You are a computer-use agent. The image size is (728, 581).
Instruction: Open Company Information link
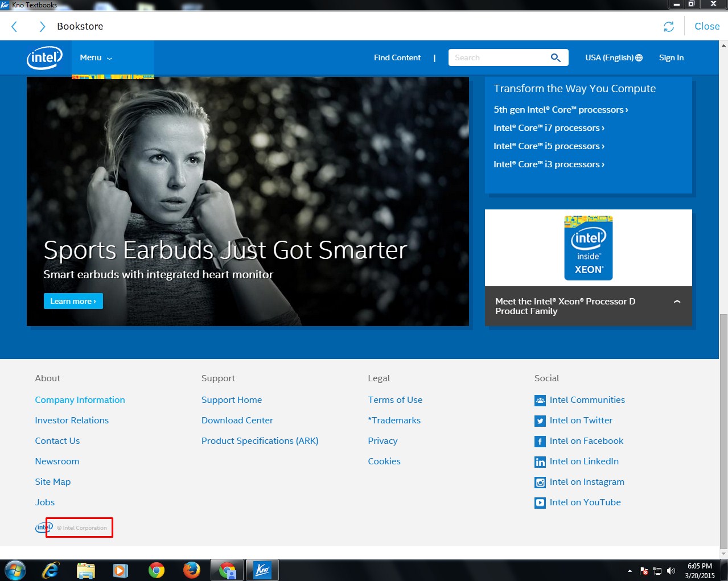pos(80,400)
